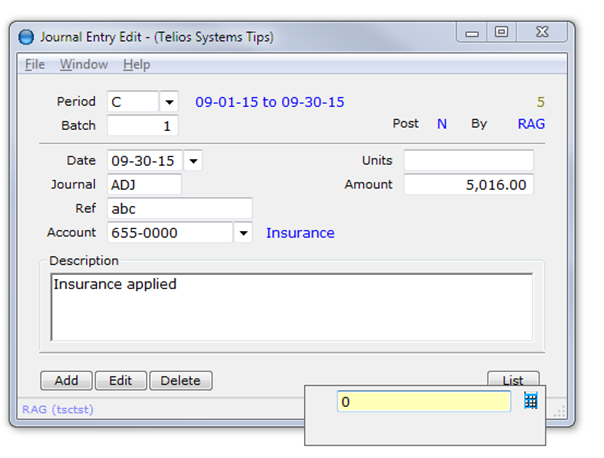Image resolution: width=604 pixels, height=458 pixels.
Task: Open the File menu
Action: [35, 64]
